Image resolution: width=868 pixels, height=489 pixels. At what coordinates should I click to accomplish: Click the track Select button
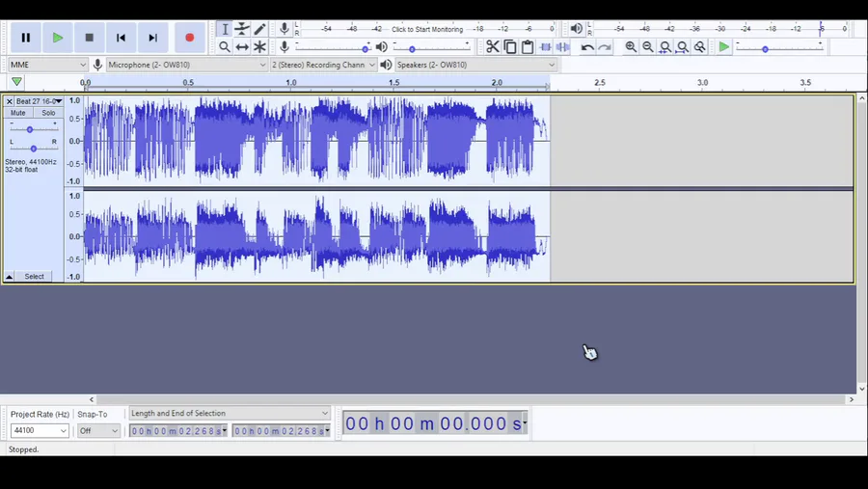pos(34,277)
